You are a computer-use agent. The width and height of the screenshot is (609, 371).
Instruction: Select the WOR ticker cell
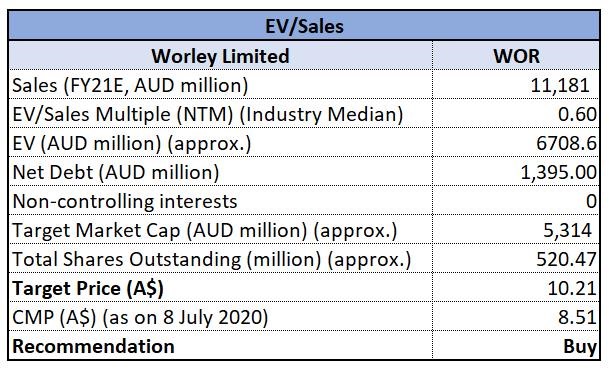[x=516, y=56]
